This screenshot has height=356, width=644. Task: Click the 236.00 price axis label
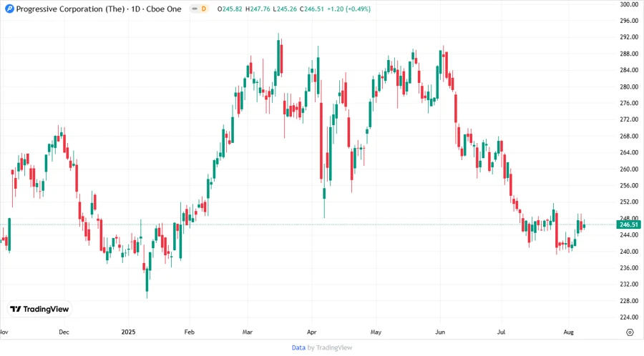point(629,268)
